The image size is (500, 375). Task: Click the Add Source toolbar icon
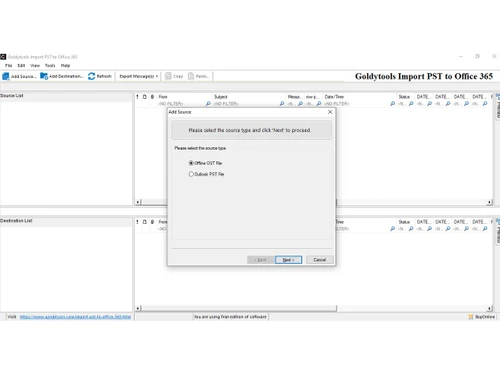click(6, 76)
